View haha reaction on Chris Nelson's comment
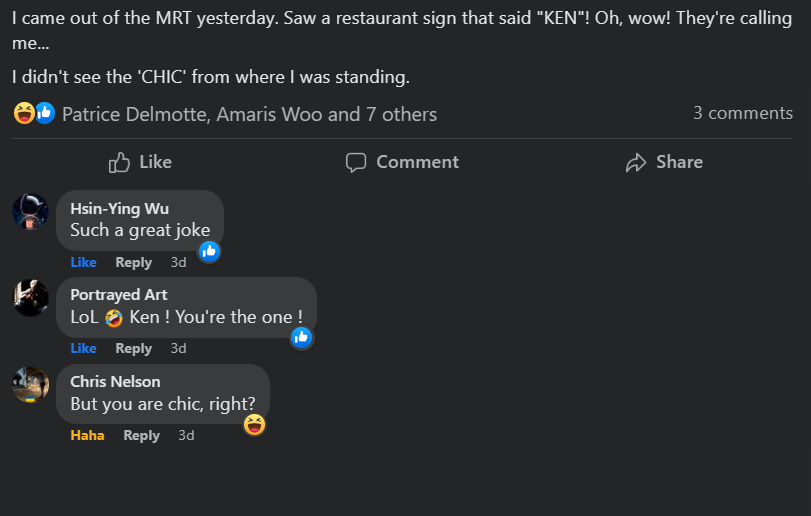 coord(254,424)
